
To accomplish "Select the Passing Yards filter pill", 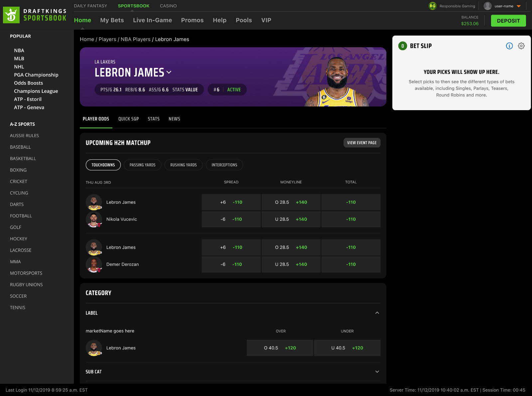I will click(x=142, y=165).
